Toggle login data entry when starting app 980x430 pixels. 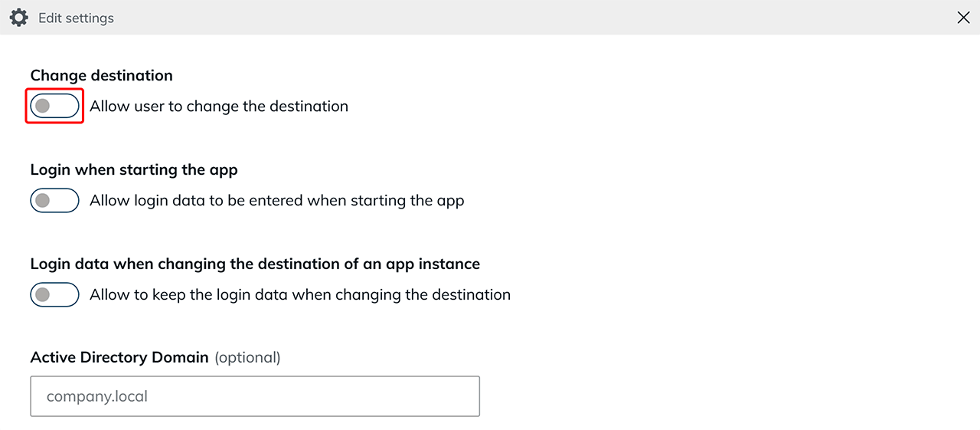tap(55, 200)
